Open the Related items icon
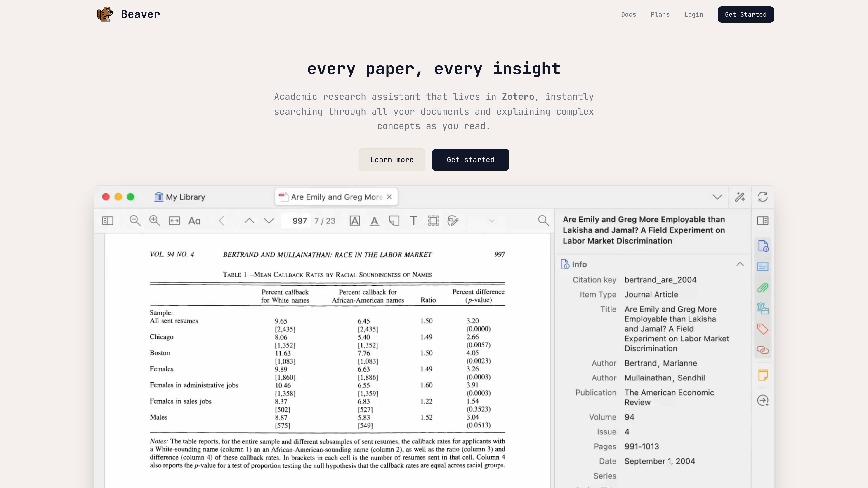 point(763,350)
